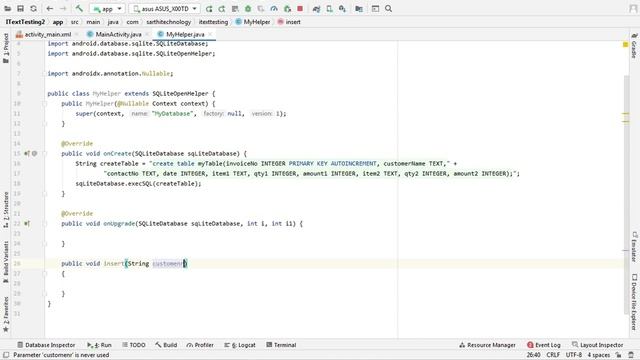The height and width of the screenshot is (360, 640).
Task: Click the red Stop icon
Action: click(300, 9)
